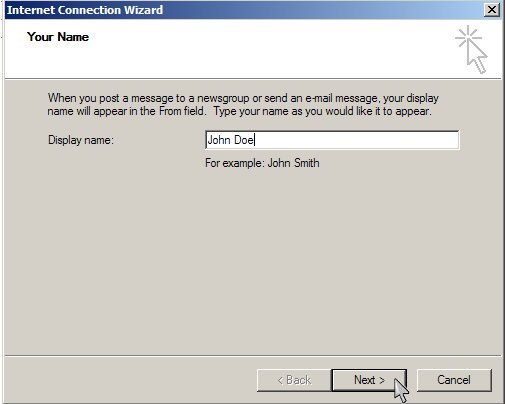Click the word Doe in the text box
505x404 pixels.
[x=244, y=140]
